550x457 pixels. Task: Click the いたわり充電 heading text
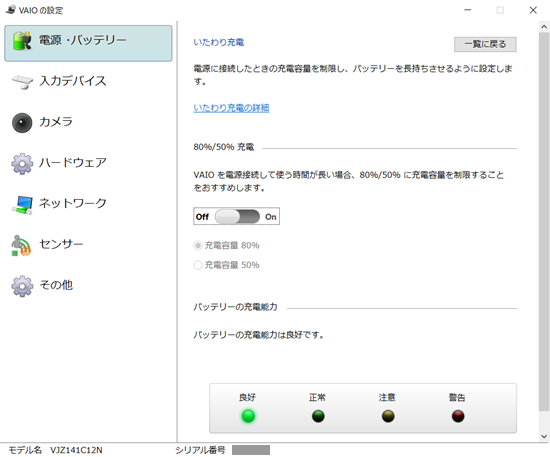(219, 42)
